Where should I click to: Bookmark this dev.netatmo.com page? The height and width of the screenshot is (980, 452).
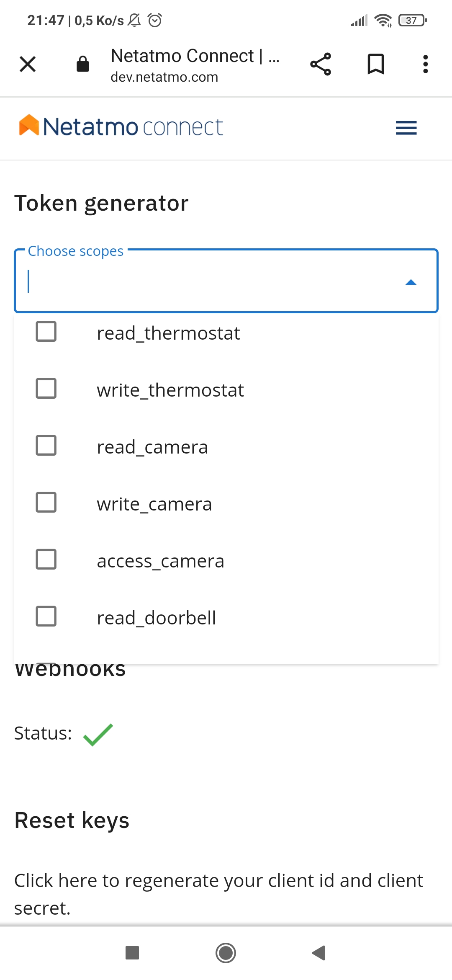(x=375, y=64)
